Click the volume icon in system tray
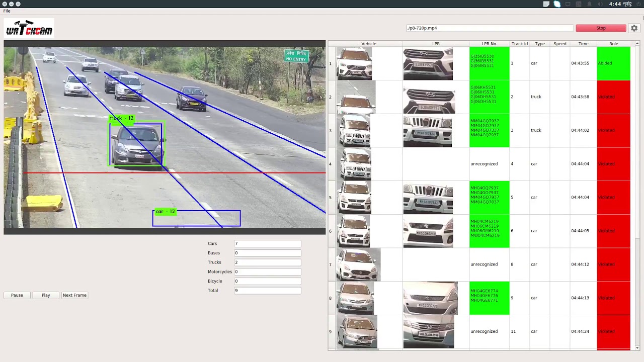 coord(600,4)
